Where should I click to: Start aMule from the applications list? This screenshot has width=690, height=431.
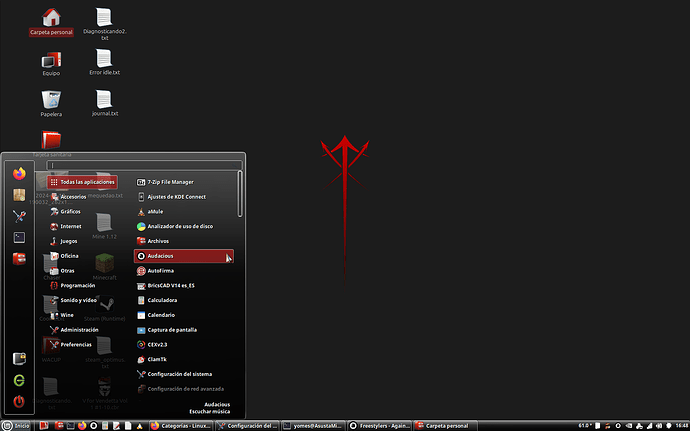(184, 211)
